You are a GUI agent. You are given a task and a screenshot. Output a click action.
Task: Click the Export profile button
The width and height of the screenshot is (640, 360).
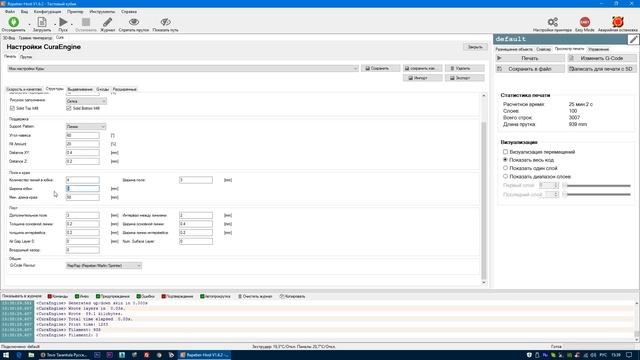[x=464, y=78]
